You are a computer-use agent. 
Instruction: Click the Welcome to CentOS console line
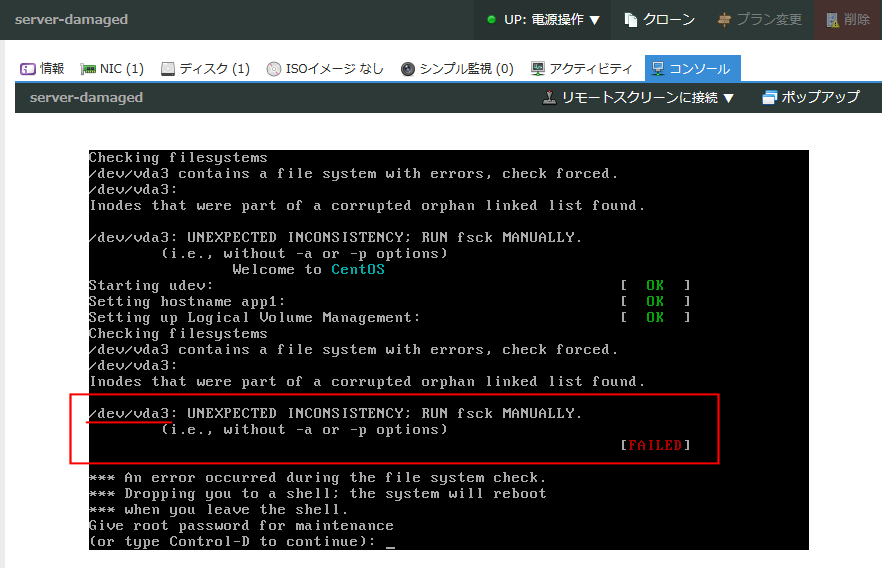(x=308, y=269)
